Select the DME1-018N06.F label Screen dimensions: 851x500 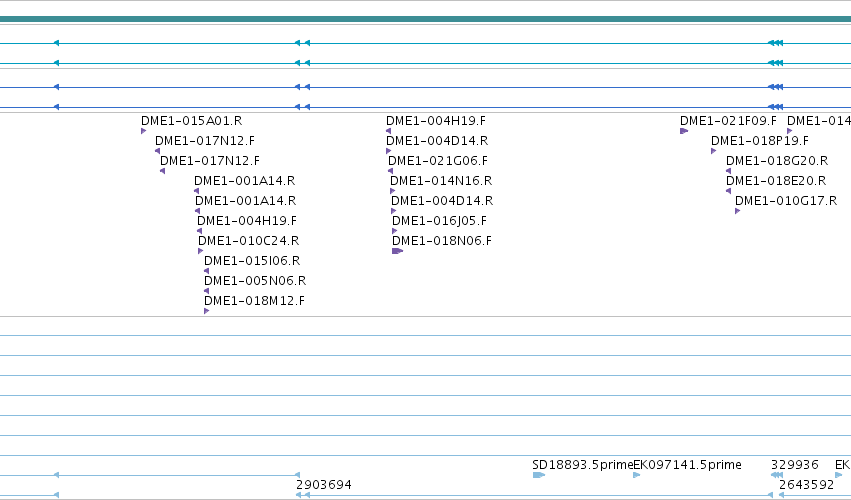[x=442, y=240]
